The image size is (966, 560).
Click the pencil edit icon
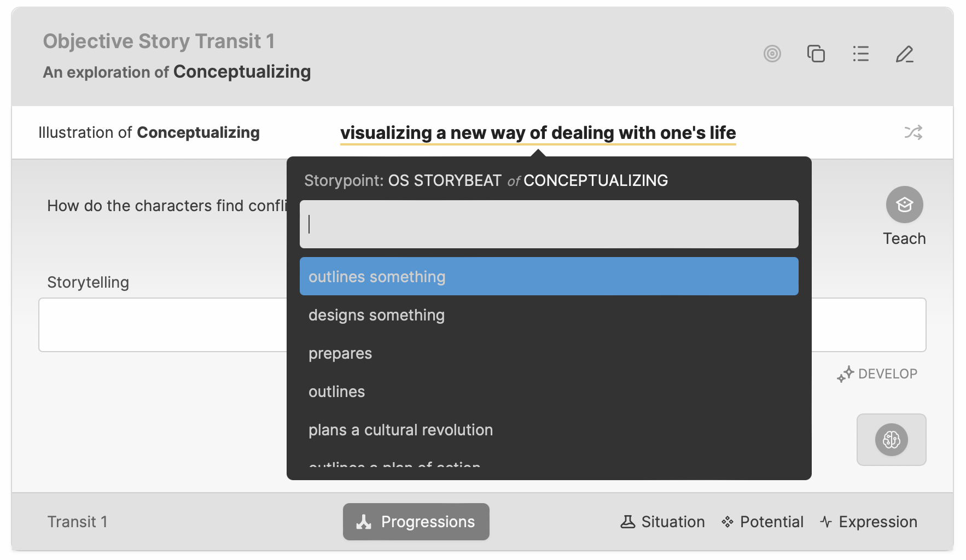[904, 54]
